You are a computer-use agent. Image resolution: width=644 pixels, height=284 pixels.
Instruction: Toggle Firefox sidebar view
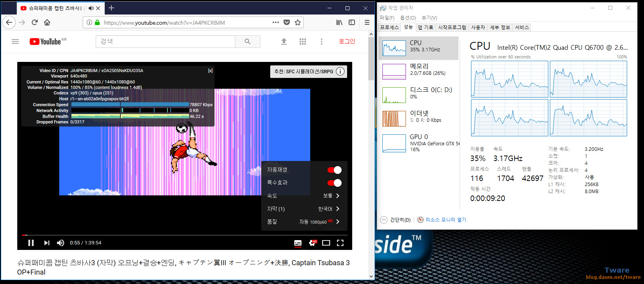click(x=352, y=22)
